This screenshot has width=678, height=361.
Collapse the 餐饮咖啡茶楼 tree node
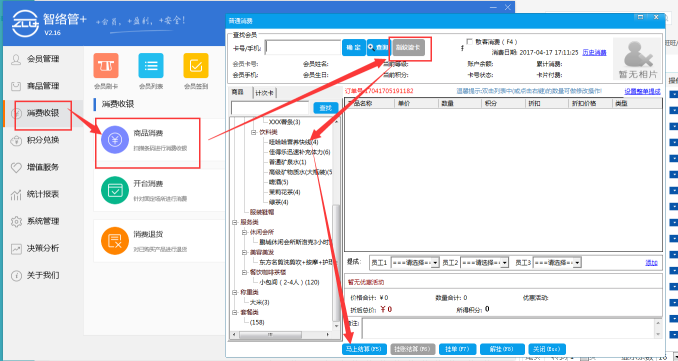point(244,272)
